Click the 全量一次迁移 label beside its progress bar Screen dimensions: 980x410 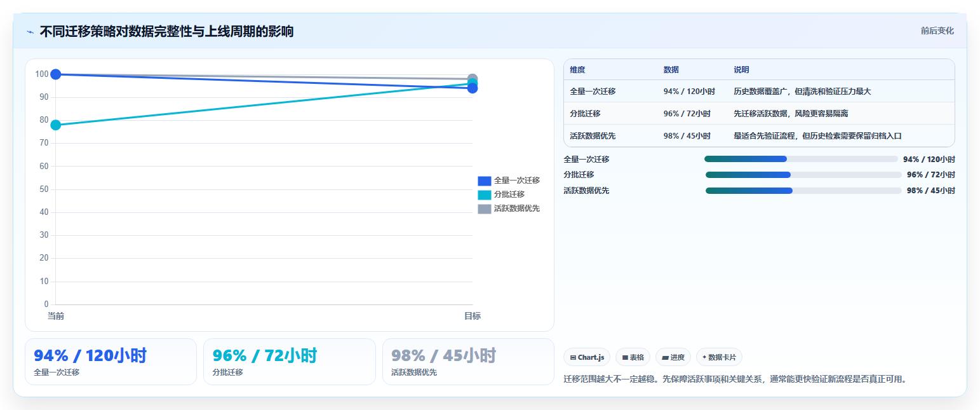click(586, 160)
